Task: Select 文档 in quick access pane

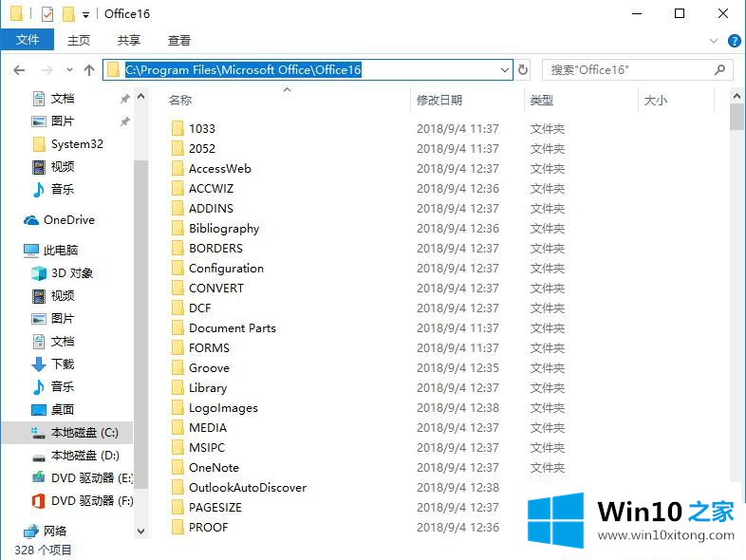Action: [63, 99]
